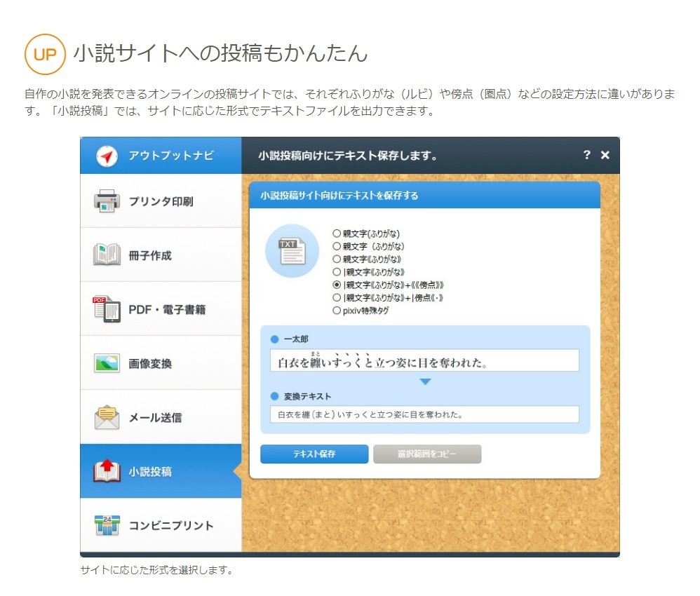700x596 pixels.
Task: Click the convenience store icon for コンビニプリント
Action: pyautogui.click(x=107, y=525)
